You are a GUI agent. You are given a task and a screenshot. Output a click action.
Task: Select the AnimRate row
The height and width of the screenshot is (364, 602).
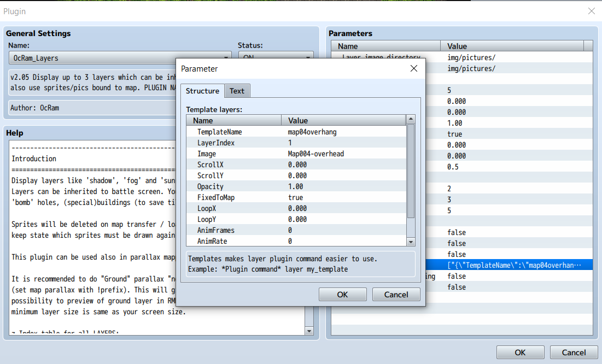pos(296,241)
